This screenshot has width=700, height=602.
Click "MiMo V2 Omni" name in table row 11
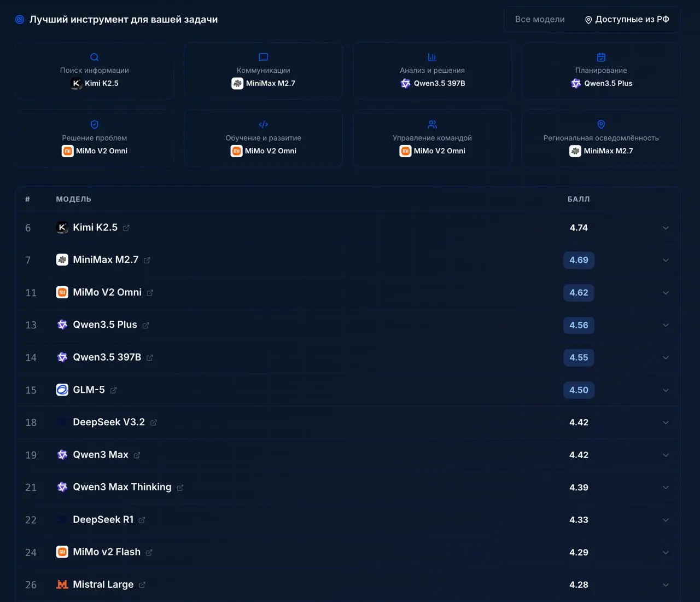coord(107,292)
